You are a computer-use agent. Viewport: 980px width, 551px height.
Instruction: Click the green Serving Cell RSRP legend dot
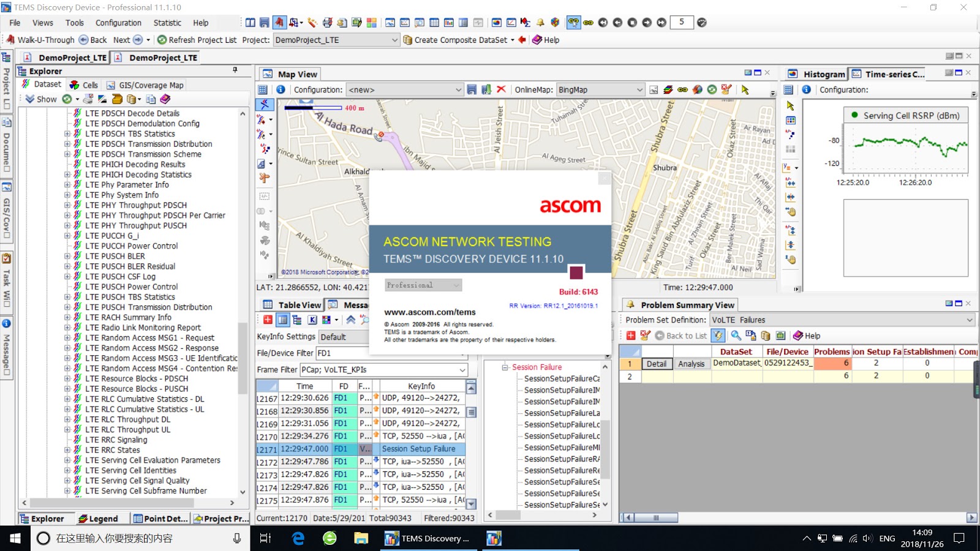854,115
